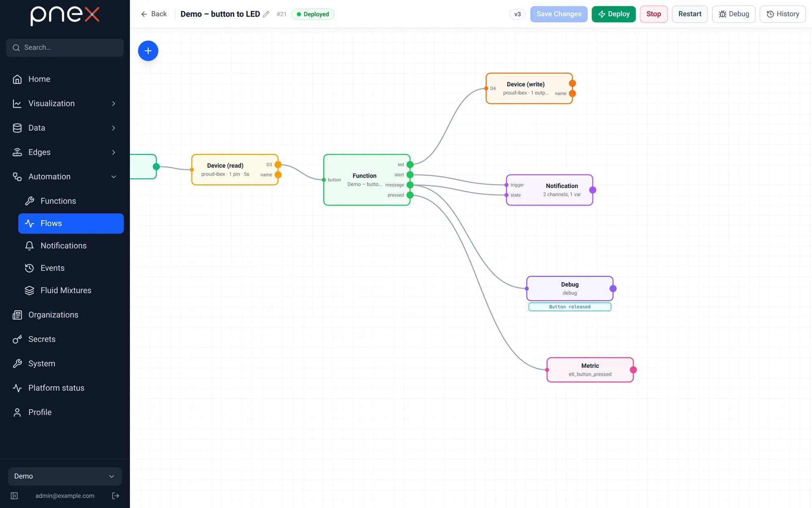Image resolution: width=812 pixels, height=508 pixels.
Task: Expand the Visualization menu chevron
Action: (114, 104)
